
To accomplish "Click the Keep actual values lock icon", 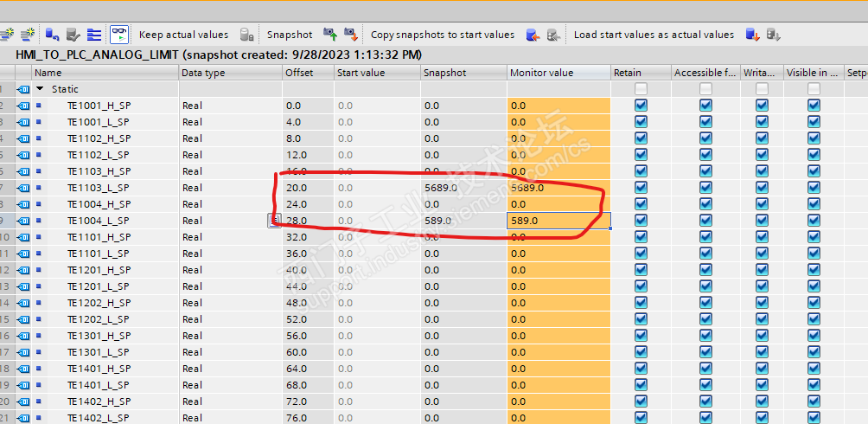I will click(247, 35).
